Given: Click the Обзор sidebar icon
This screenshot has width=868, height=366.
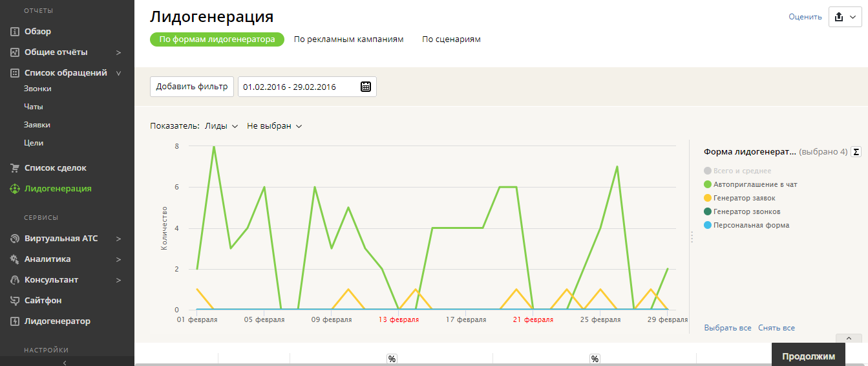Looking at the screenshot, I should coord(14,32).
